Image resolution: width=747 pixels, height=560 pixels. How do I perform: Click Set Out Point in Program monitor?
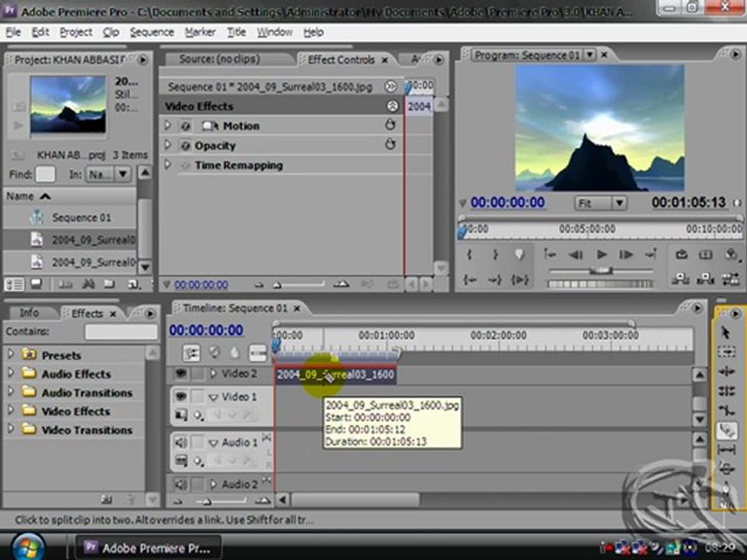[x=496, y=255]
